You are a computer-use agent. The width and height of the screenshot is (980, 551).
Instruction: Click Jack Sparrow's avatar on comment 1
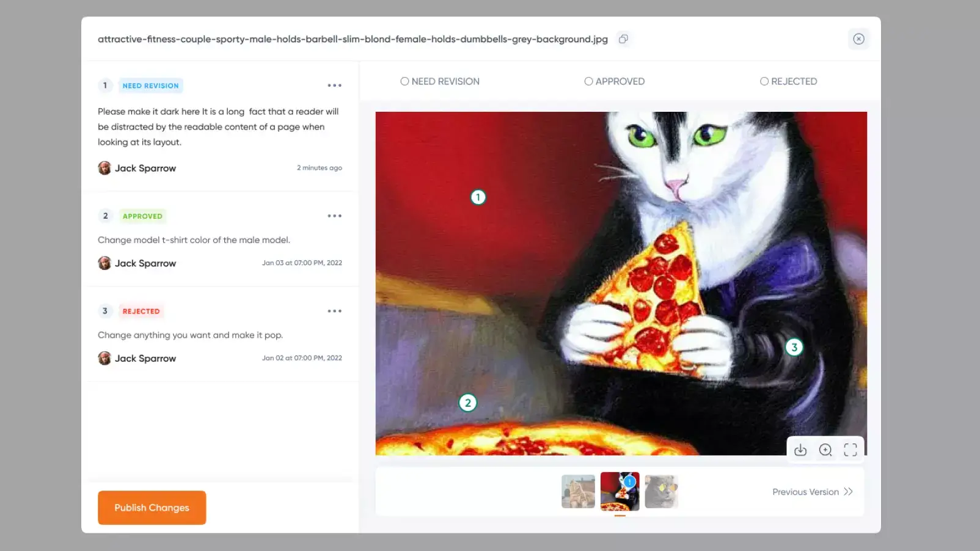click(104, 168)
